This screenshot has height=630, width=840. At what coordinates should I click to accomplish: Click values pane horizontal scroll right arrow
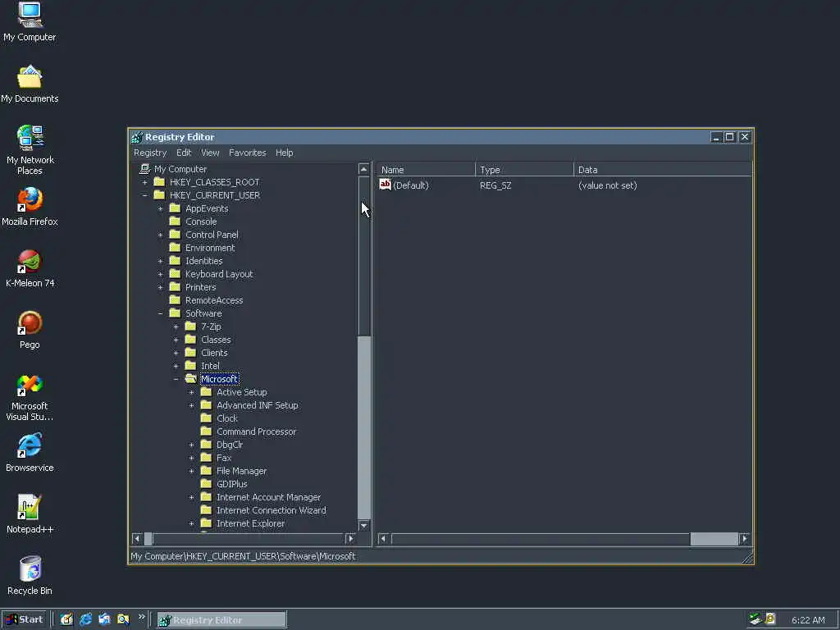pyautogui.click(x=745, y=538)
